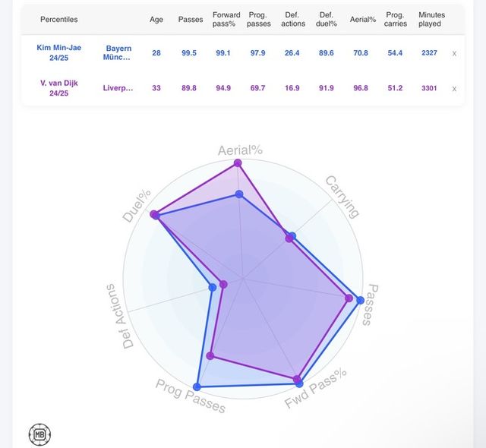Image resolution: width=486 pixels, height=448 pixels.
Task: Sort by Minutes played column header
Action: tap(430, 19)
